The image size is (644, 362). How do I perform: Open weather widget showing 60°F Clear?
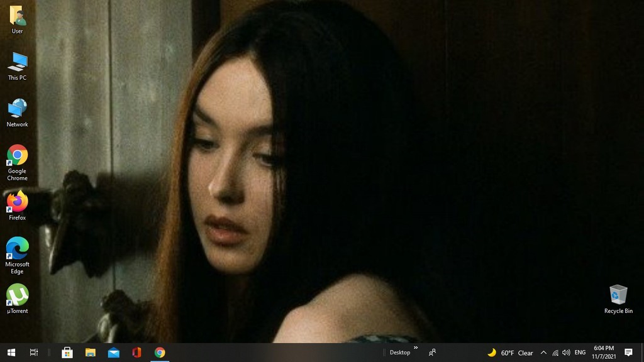[509, 353]
